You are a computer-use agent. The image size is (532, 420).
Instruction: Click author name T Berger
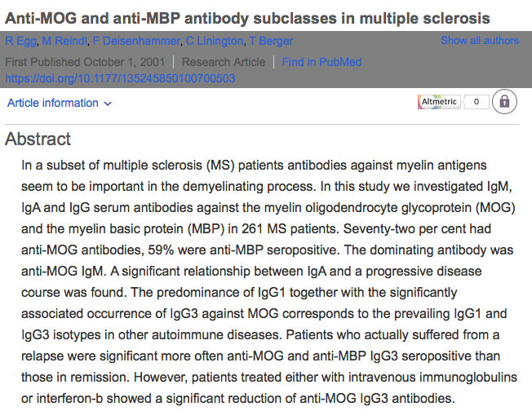pos(277,41)
